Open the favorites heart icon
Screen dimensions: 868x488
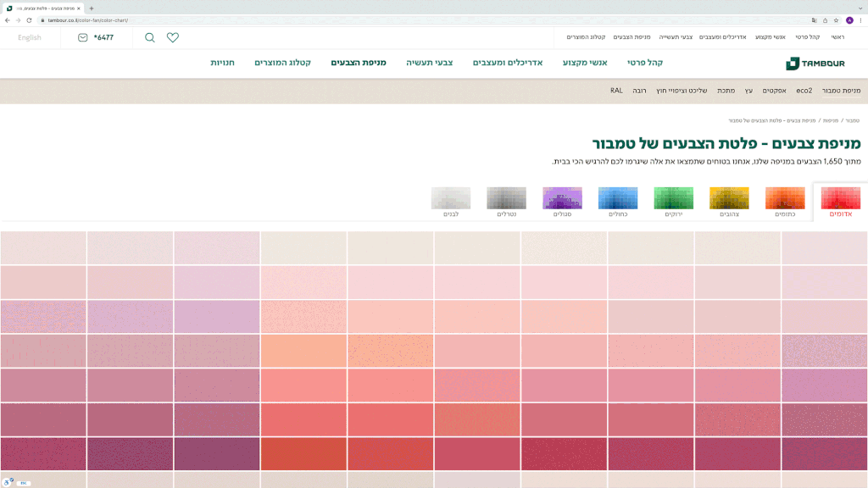[x=173, y=37]
